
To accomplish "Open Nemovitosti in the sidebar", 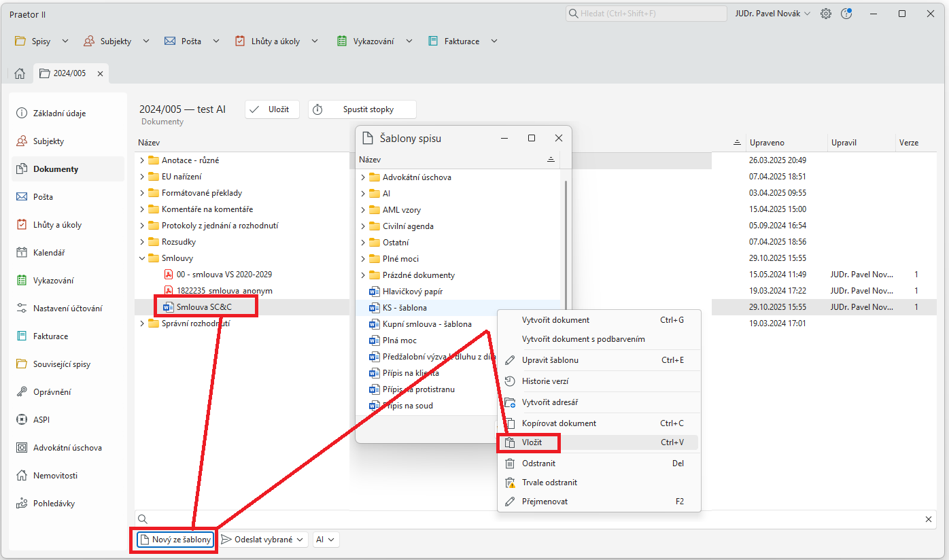I will (x=54, y=476).
